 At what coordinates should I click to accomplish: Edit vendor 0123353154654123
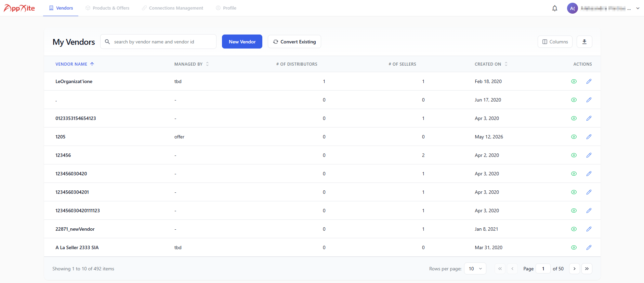pos(589,118)
